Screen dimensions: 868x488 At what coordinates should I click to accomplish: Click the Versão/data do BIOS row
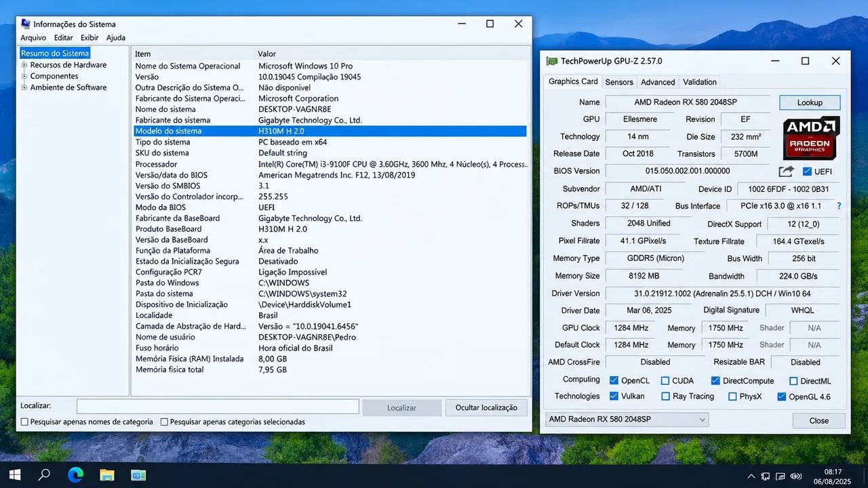tap(330, 175)
